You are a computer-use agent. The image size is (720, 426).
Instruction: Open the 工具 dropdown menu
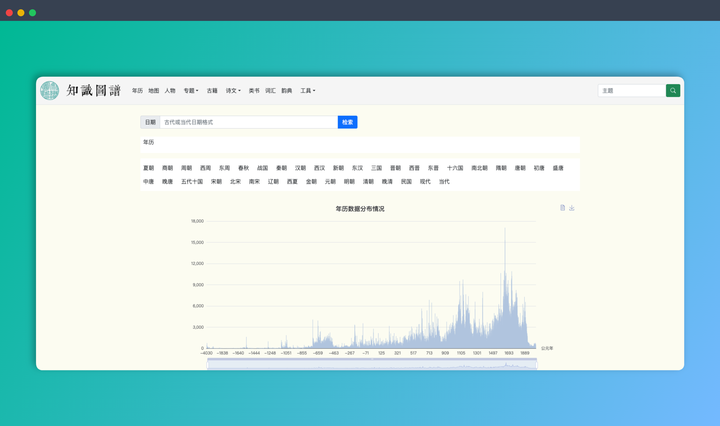pyautogui.click(x=307, y=91)
